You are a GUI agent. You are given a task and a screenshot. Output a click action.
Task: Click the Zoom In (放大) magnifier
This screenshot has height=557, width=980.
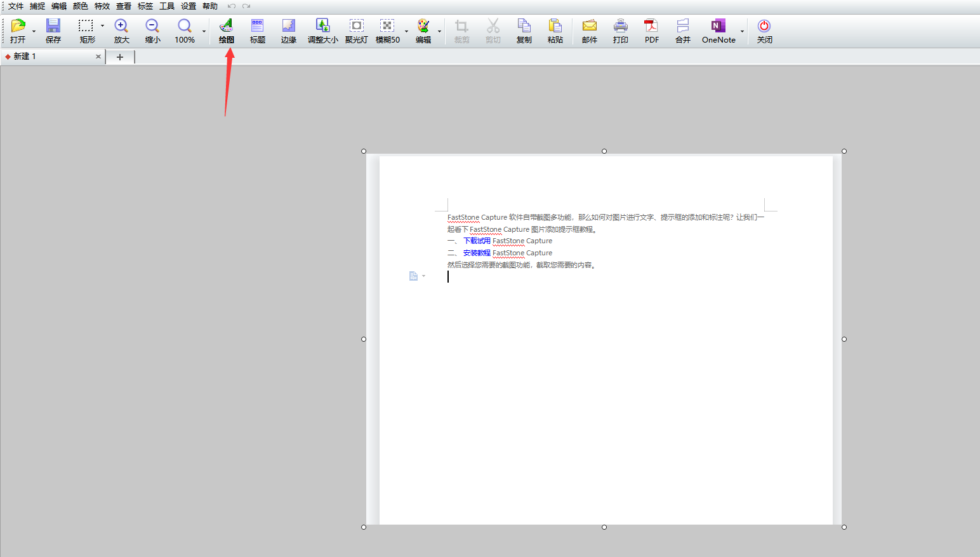pos(121,25)
